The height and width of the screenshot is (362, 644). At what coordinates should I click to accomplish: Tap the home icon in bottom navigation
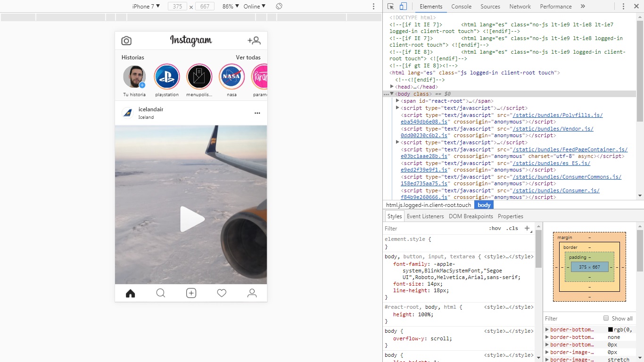[x=131, y=293]
